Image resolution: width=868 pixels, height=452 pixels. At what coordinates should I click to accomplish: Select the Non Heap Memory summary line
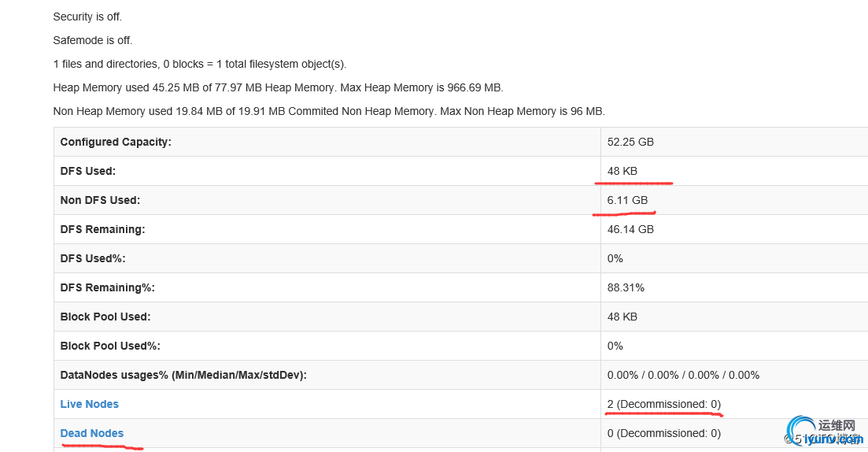pyautogui.click(x=328, y=111)
